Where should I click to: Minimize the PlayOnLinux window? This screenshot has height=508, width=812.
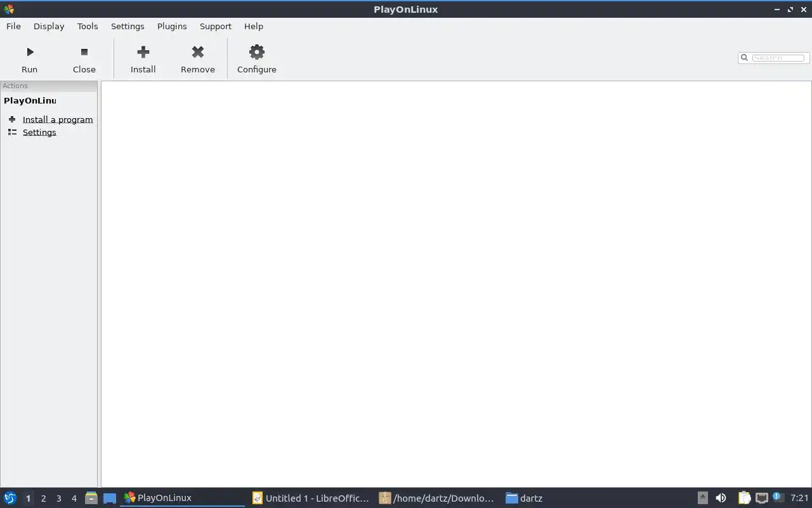777,10
